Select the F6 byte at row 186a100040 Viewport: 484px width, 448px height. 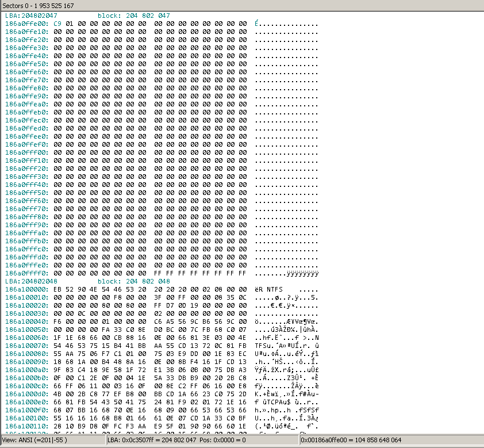(x=57, y=321)
